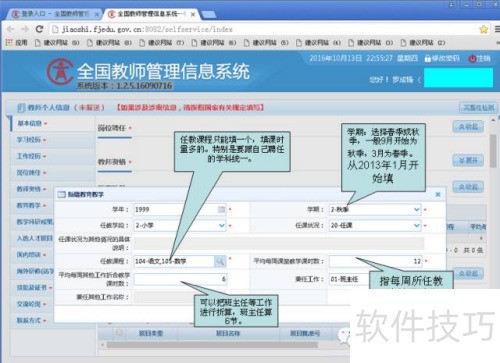The width and height of the screenshot is (500, 363).
Task: Reload the page with the refresh icon
Action: (39, 29)
